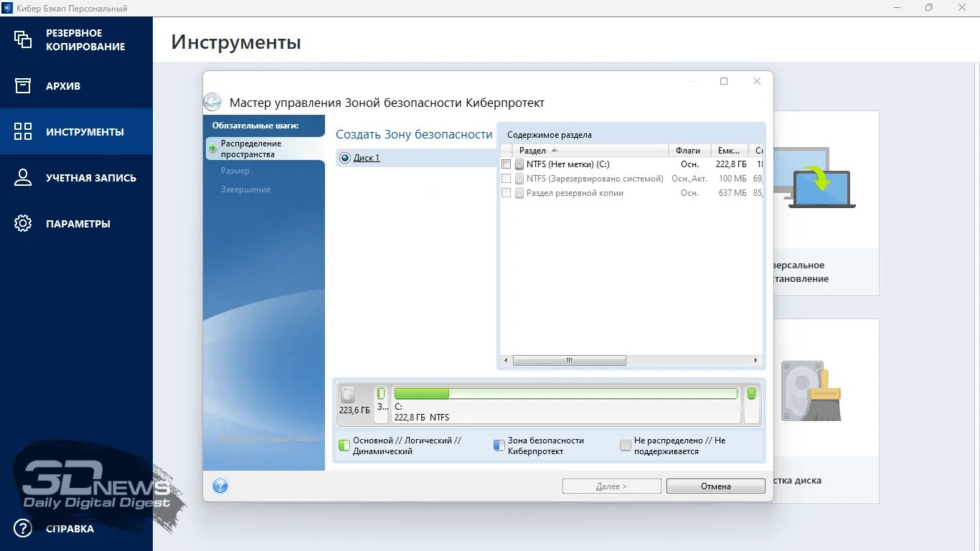Viewport: 980px width, 551px height.
Task: Click the Раздел резервной копии drive icon
Action: pyautogui.click(x=519, y=193)
